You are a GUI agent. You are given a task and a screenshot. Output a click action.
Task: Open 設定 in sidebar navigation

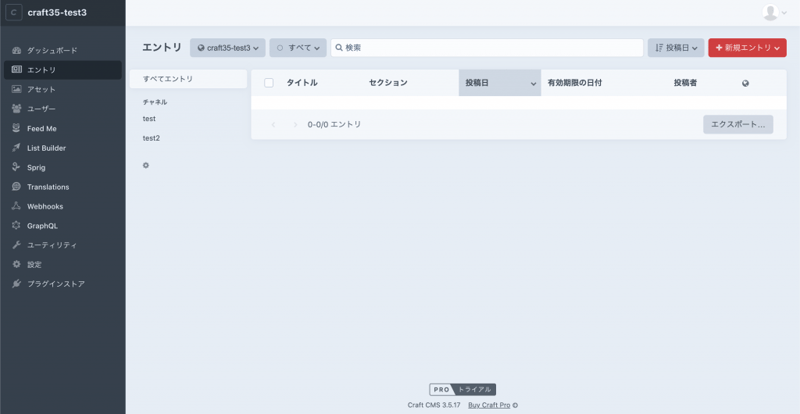tap(63, 264)
